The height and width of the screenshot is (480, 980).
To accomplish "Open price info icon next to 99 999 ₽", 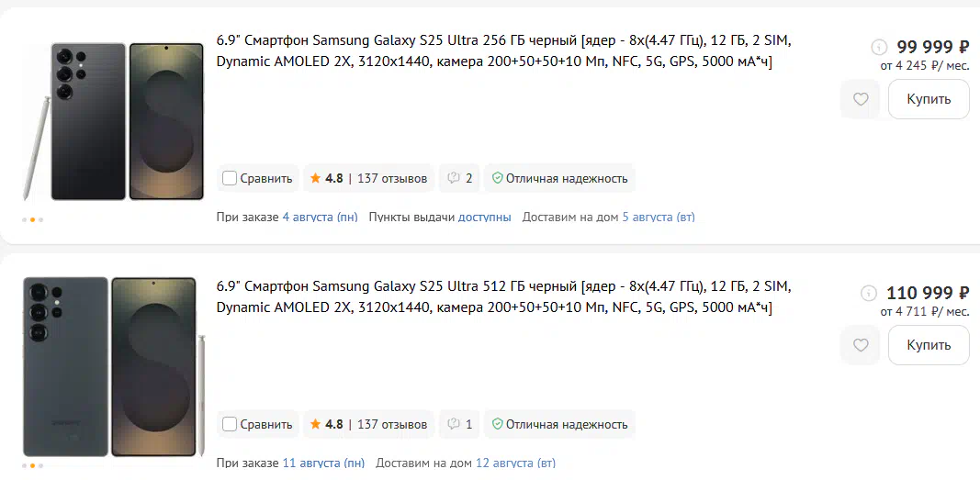I will [879, 47].
